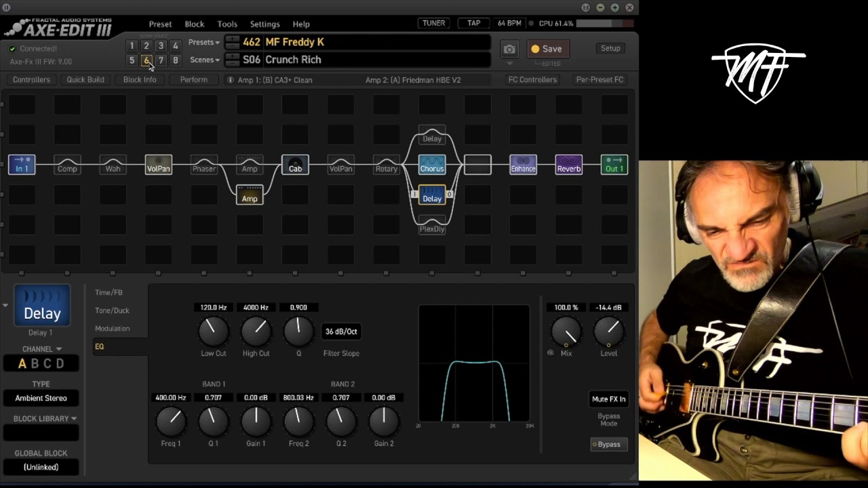868x488 pixels.
Task: Open the Perform view
Action: click(x=194, y=79)
